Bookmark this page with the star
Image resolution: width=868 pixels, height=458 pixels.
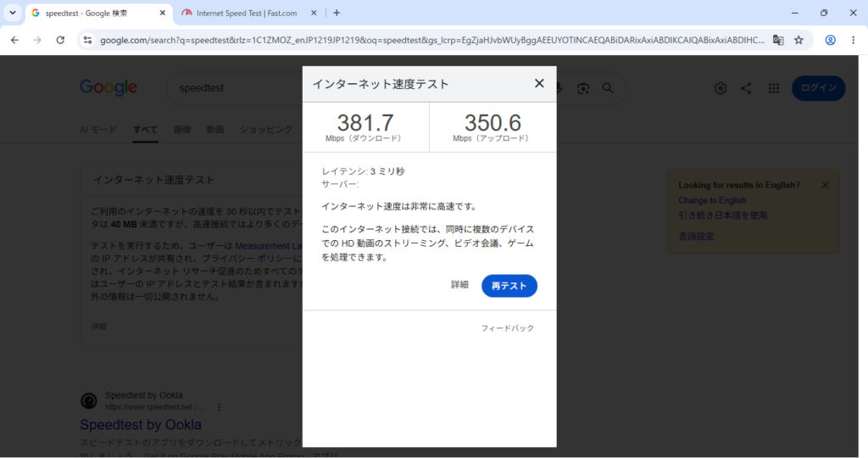point(798,40)
